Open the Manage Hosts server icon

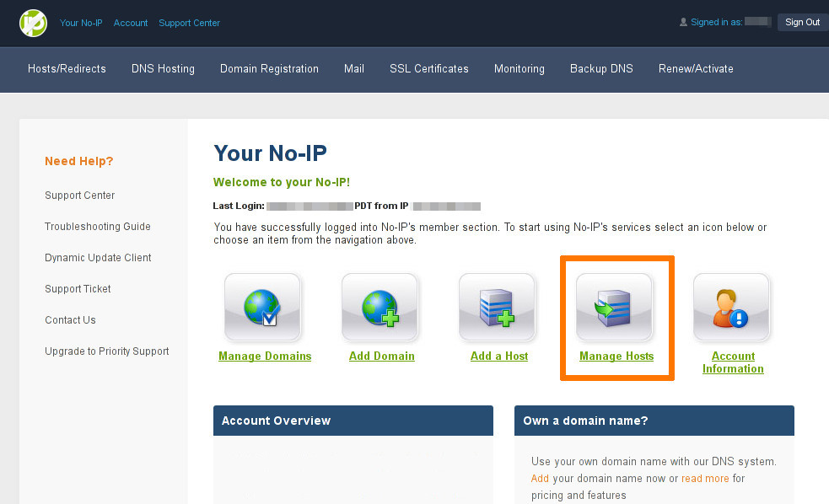614,307
